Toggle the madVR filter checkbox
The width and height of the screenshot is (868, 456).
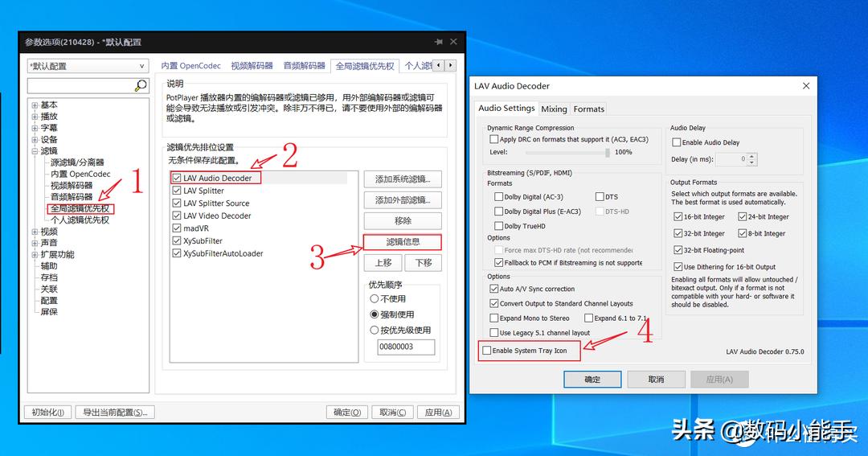[177, 228]
